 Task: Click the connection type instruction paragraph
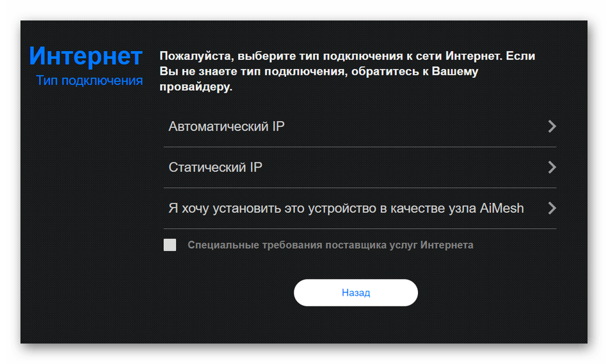347,72
